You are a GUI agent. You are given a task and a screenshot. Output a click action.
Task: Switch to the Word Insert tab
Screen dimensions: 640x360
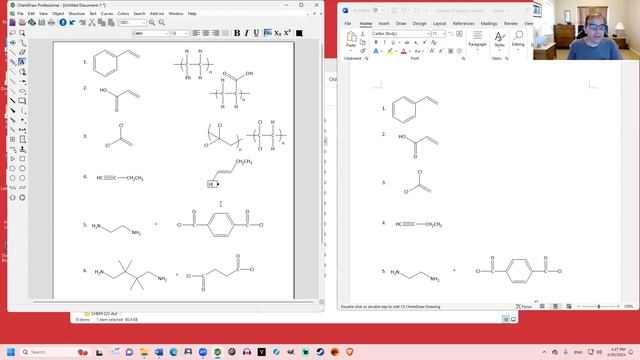pos(384,24)
